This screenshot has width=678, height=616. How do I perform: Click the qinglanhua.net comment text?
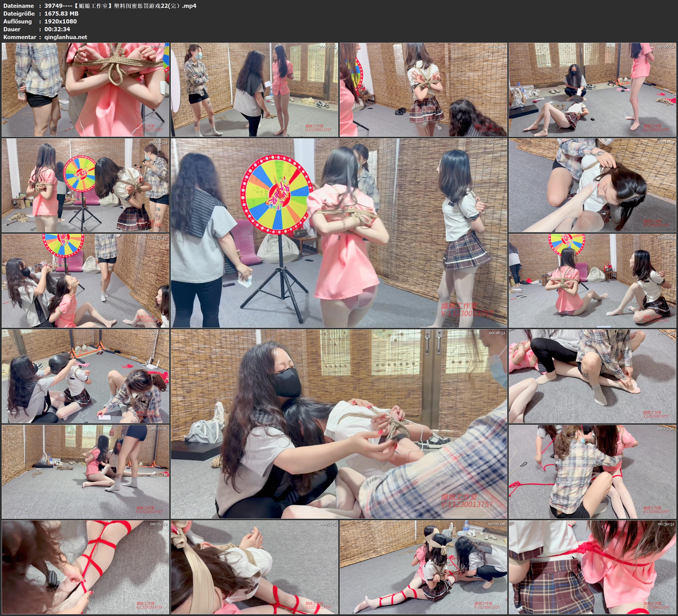(66, 37)
